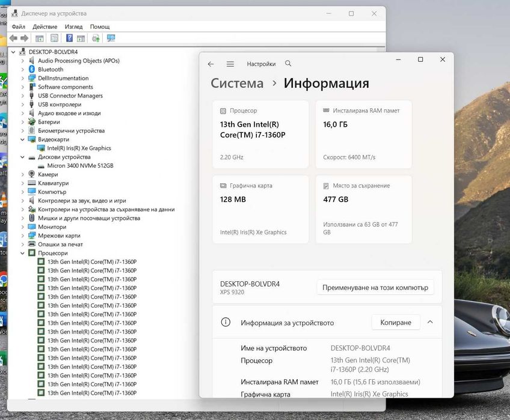510x420 pixels.
Task: Click the Копиране button
Action: [396, 322]
